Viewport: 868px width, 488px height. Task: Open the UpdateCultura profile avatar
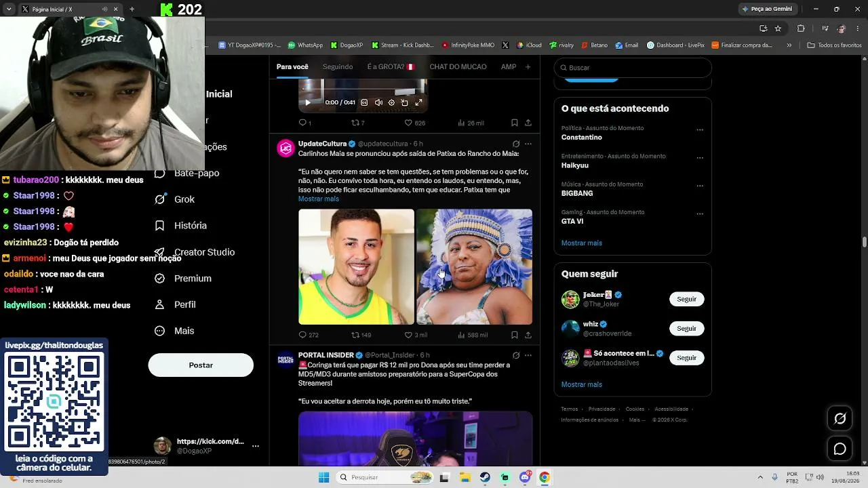pos(286,148)
